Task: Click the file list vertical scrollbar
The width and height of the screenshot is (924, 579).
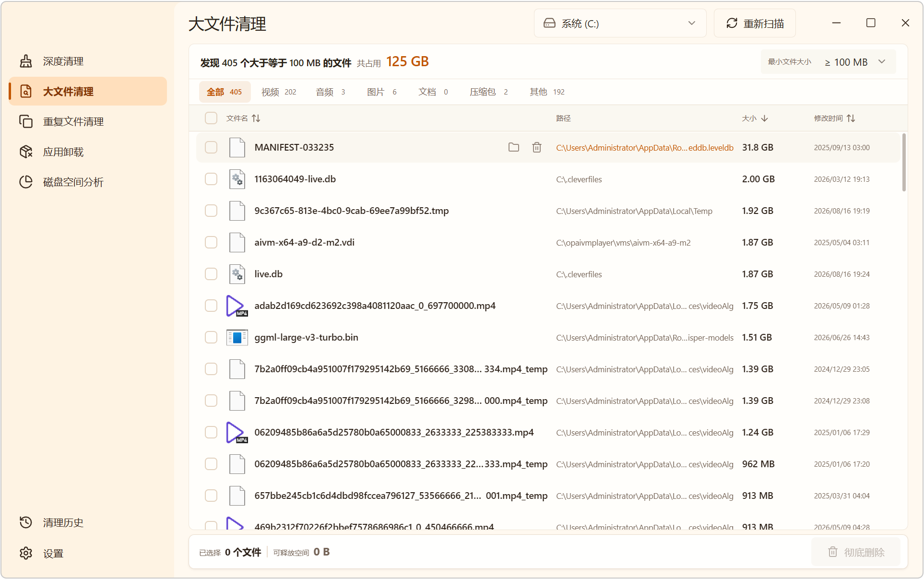Action: coord(904,162)
